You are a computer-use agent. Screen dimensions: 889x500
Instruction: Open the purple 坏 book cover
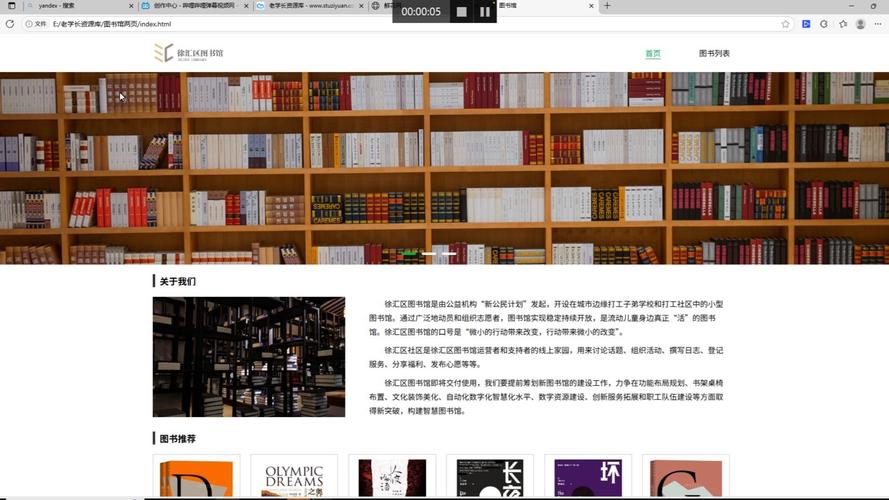click(x=588, y=478)
